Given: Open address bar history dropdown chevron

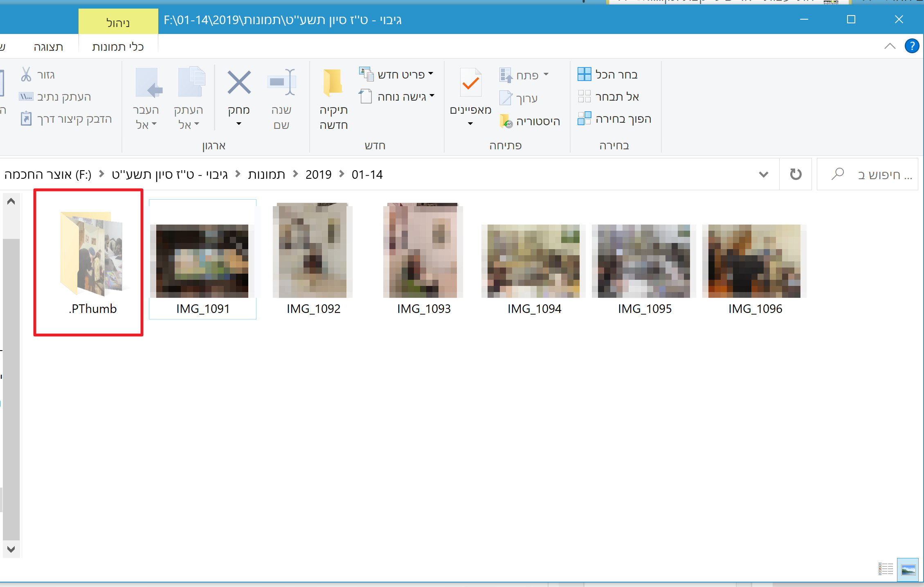Looking at the screenshot, I should pyautogui.click(x=763, y=175).
